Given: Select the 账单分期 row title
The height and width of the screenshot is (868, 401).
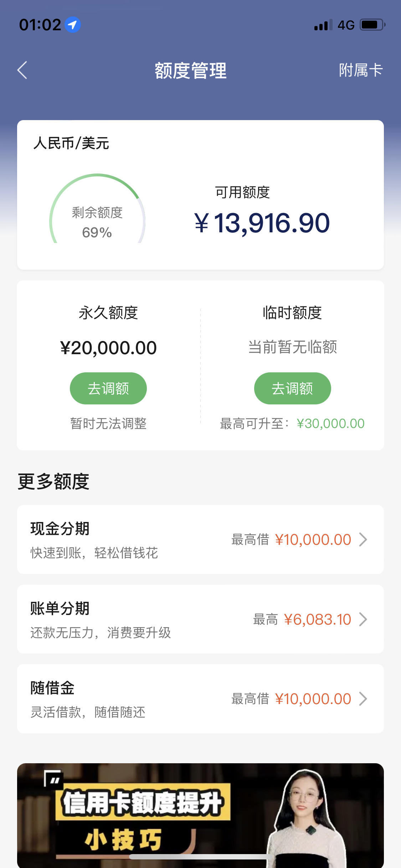Looking at the screenshot, I should pyautogui.click(x=60, y=608).
